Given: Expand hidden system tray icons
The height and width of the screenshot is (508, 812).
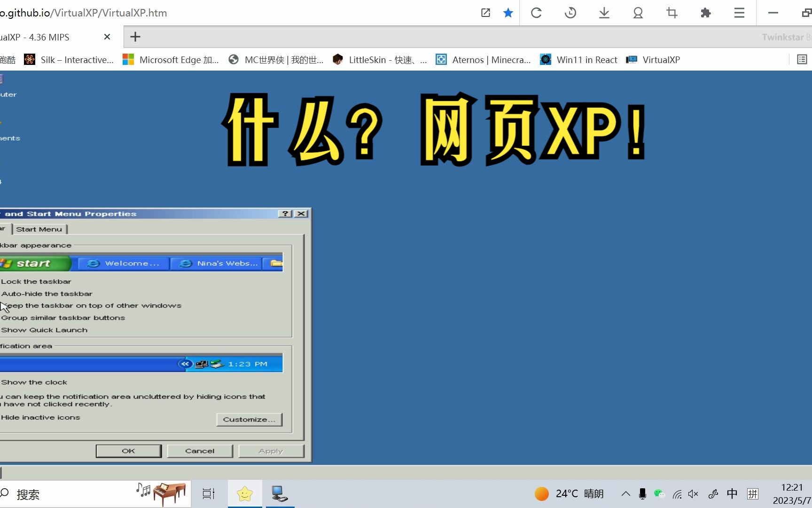Looking at the screenshot, I should click(x=625, y=494).
